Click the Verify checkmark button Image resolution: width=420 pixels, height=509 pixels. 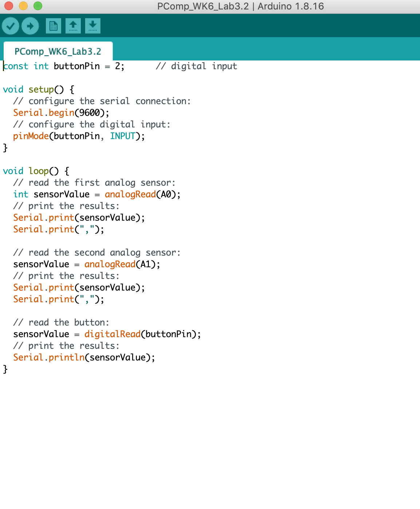[11, 26]
